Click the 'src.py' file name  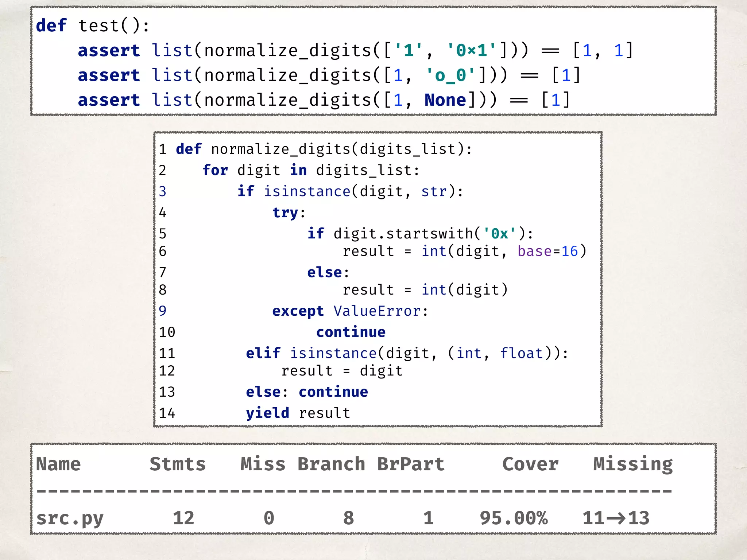point(70,518)
